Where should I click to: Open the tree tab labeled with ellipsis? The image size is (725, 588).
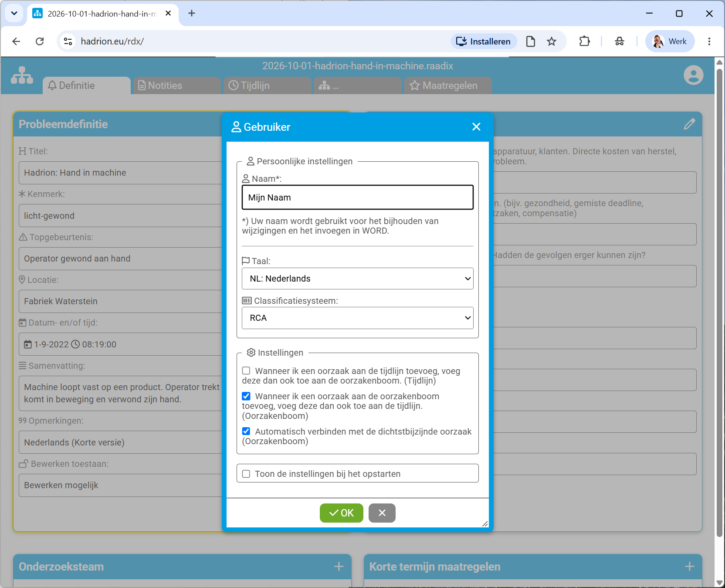357,85
